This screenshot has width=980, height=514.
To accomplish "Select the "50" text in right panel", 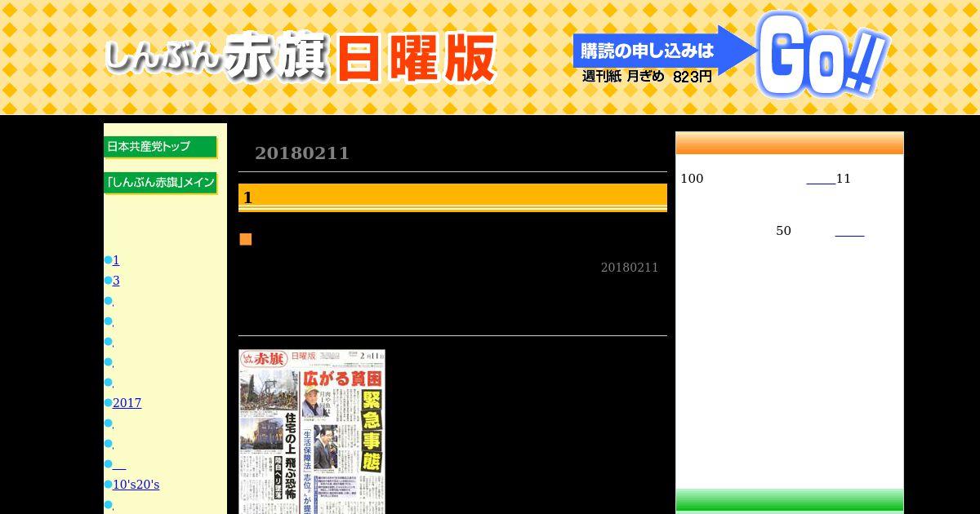I will click(783, 231).
